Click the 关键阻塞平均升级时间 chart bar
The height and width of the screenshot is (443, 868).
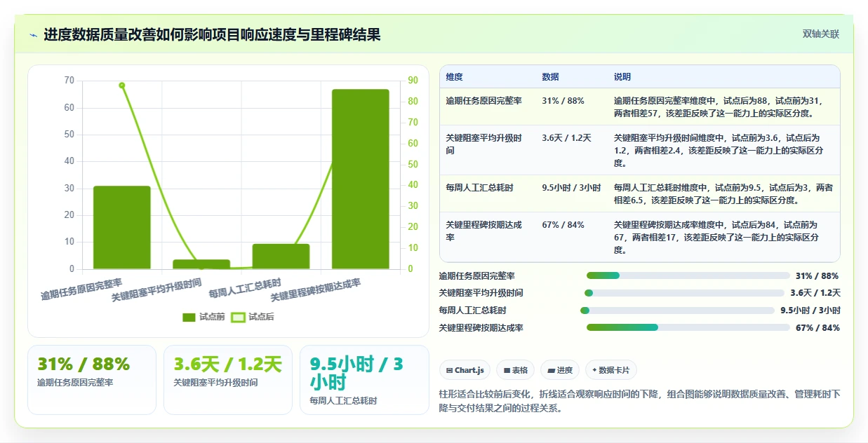(201, 264)
